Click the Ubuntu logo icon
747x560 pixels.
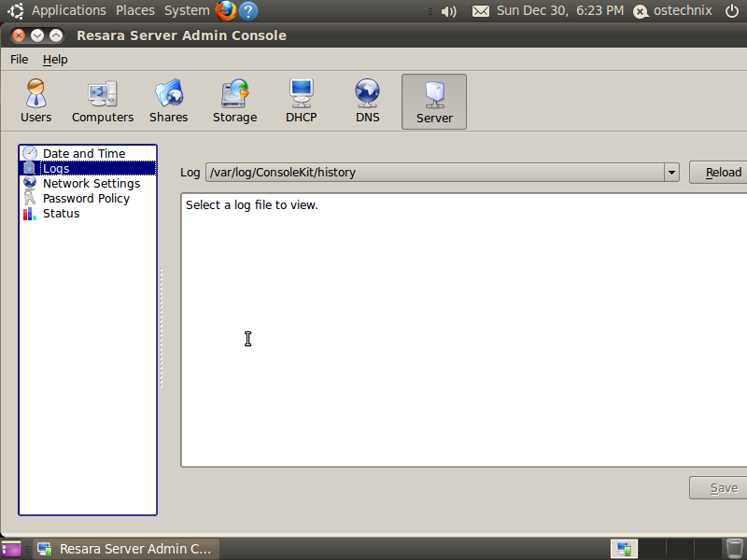pyautogui.click(x=15, y=10)
